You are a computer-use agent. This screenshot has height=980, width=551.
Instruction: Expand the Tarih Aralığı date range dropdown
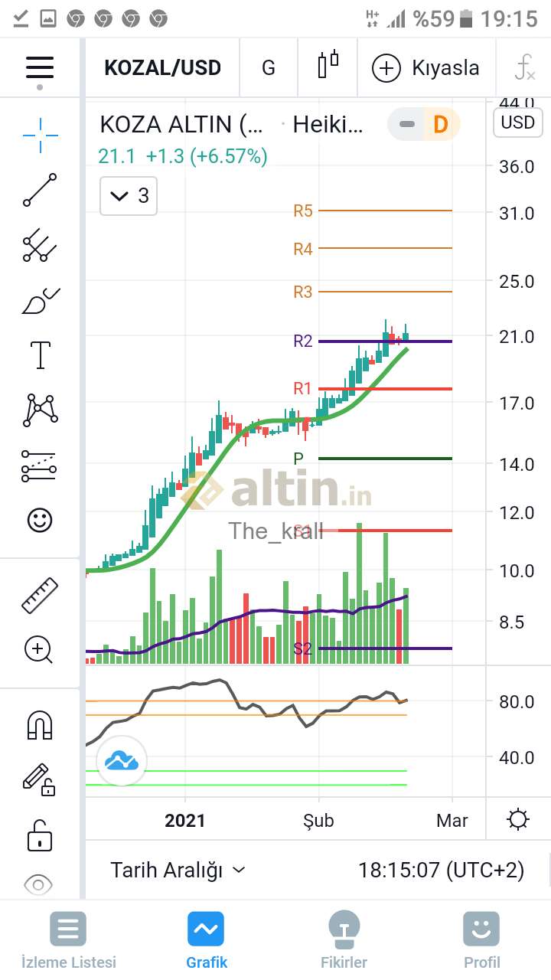178,870
